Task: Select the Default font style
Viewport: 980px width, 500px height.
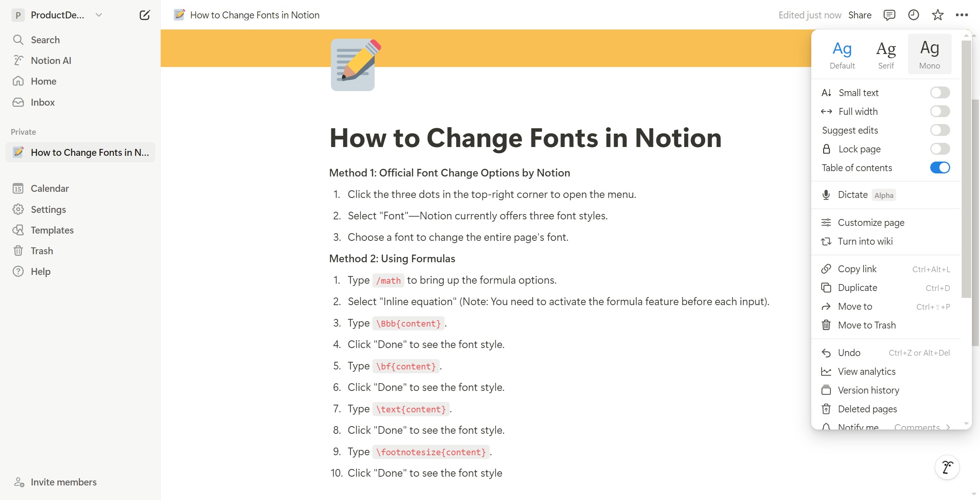Action: tap(842, 54)
